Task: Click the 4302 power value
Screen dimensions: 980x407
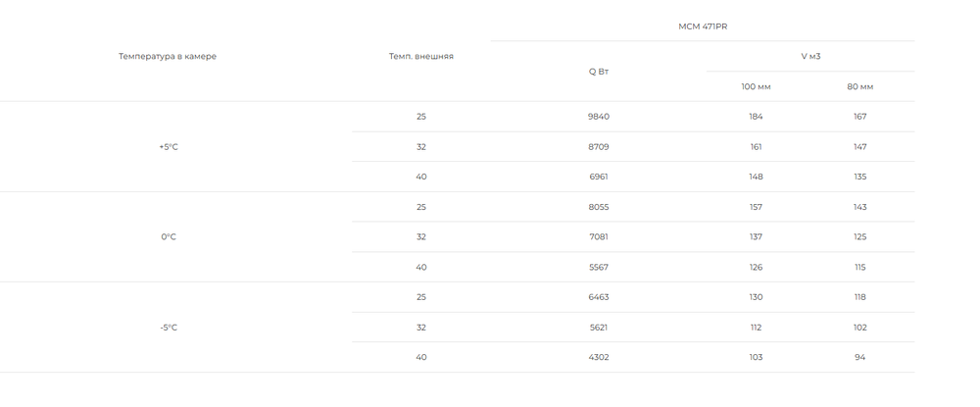Action: click(x=598, y=358)
